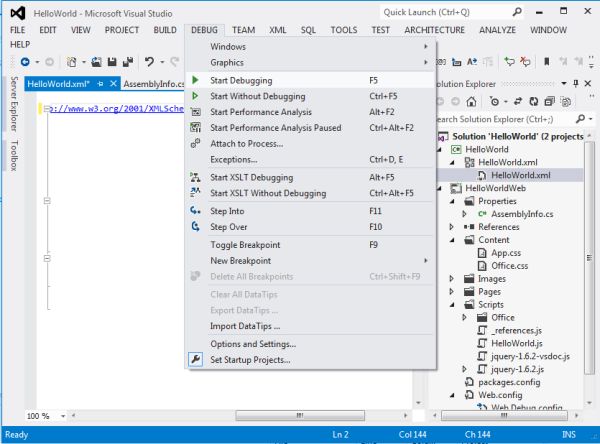Click the Collapse All icon in Solution Explorer
The width and height of the screenshot is (600, 444).
[x=549, y=101]
